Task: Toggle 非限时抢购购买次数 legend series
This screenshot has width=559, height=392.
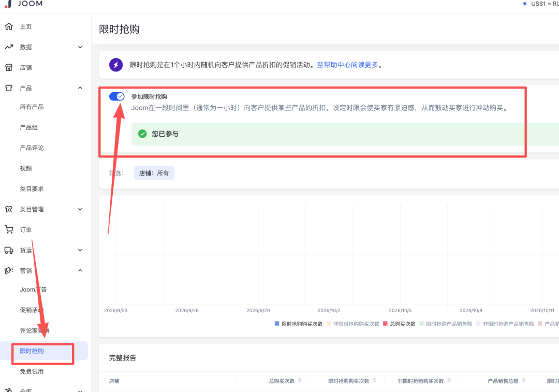Action: pyautogui.click(x=352, y=324)
